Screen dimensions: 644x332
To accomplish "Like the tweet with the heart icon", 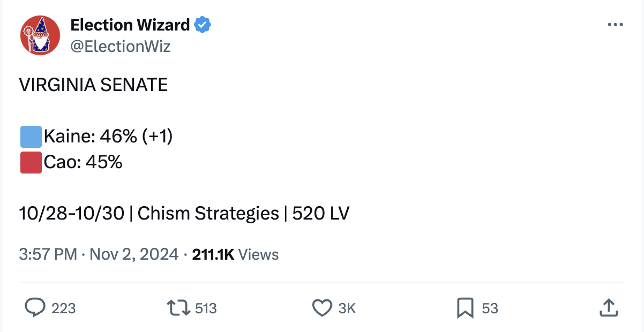I will coord(321,307).
